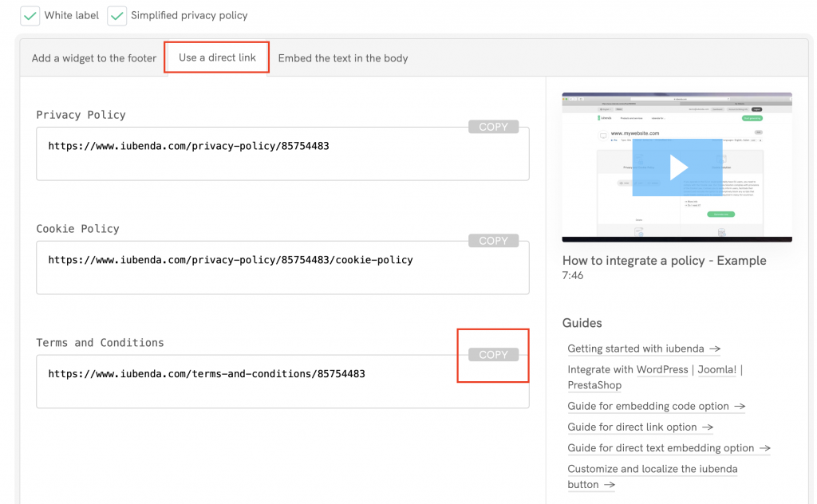Open the PrestaShop integration link
The width and height of the screenshot is (817, 504).
point(594,385)
